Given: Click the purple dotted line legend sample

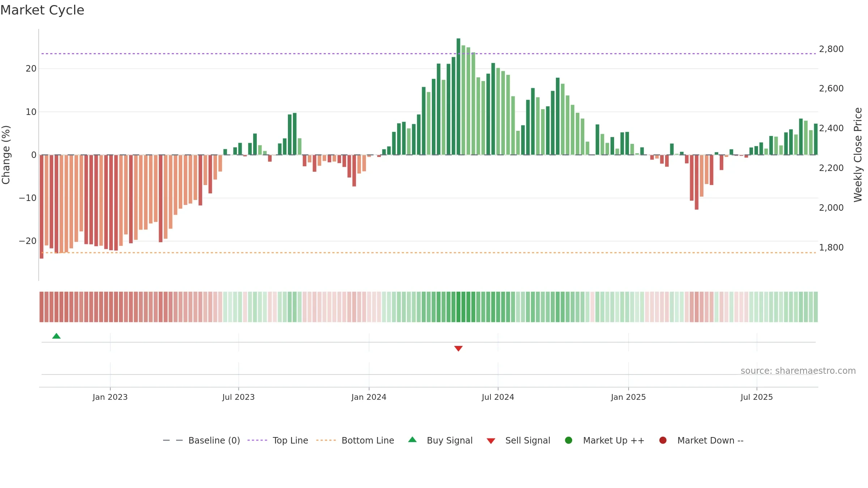Looking at the screenshot, I should pos(257,440).
